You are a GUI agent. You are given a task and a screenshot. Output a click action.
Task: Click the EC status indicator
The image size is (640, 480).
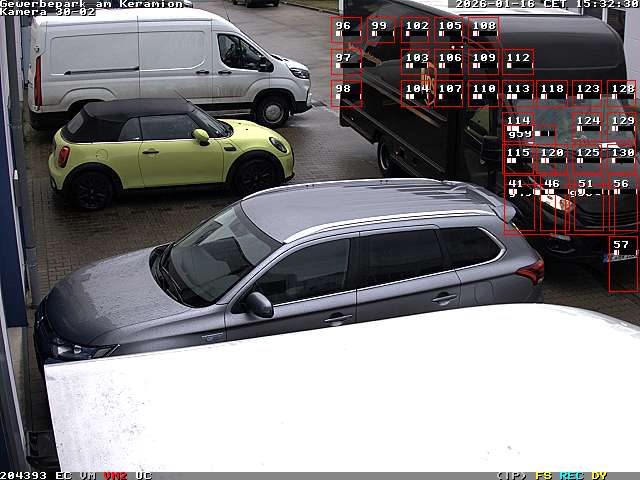pos(63,475)
